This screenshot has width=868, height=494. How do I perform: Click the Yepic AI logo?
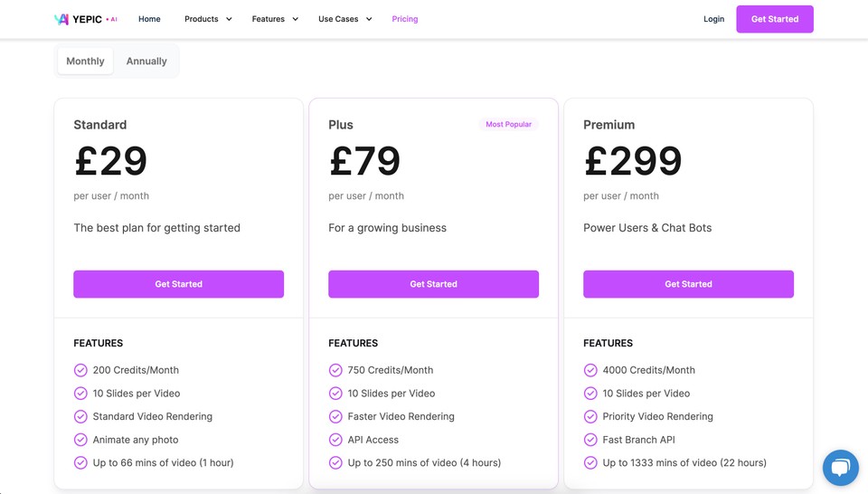[86, 19]
